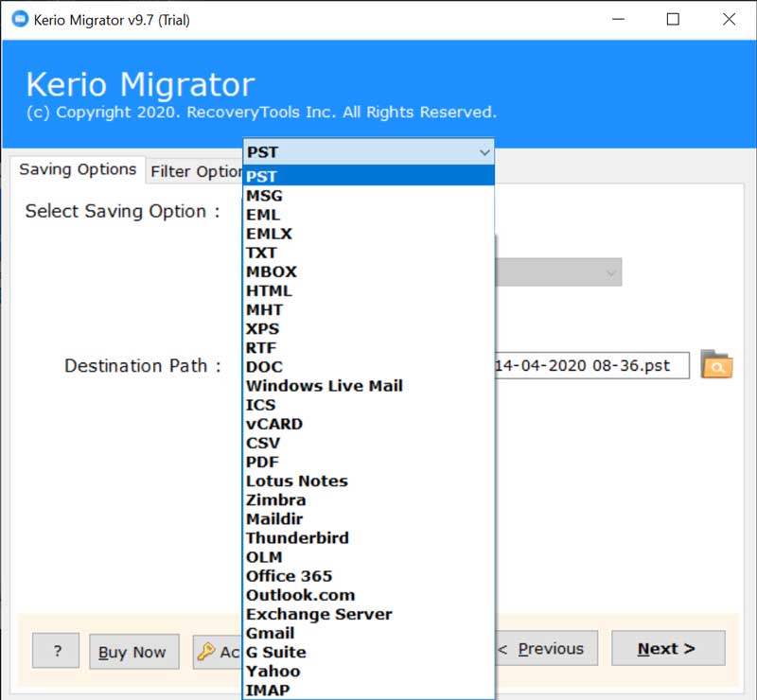This screenshot has width=757, height=700.
Task: Choose MSG format in the dropdown list
Action: click(369, 196)
